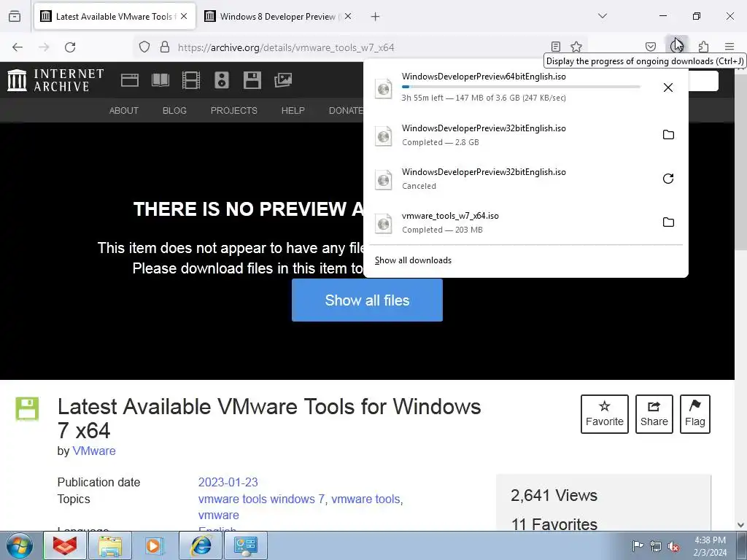Click Show all downloads
Screen dimensions: 747x560
tap(413, 260)
